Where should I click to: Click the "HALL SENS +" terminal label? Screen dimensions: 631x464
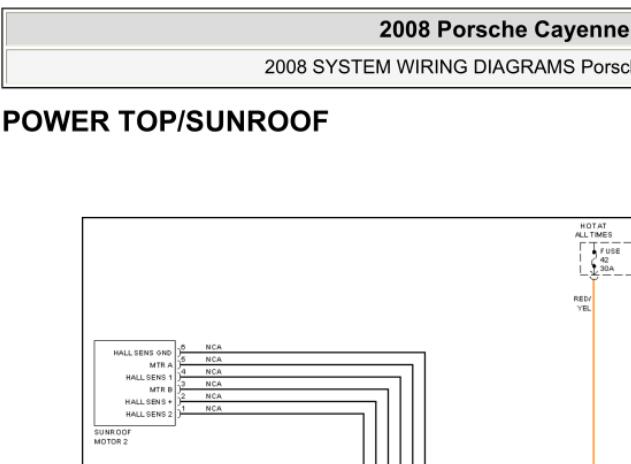pos(148,402)
